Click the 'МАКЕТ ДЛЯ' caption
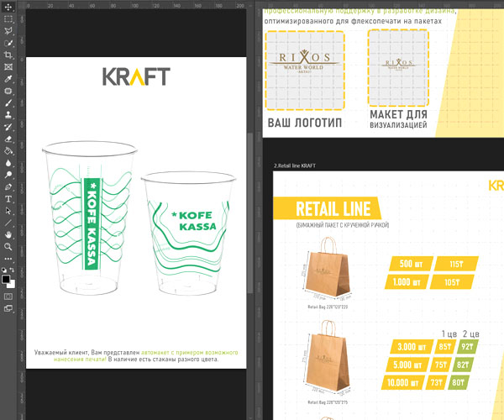 click(x=398, y=114)
